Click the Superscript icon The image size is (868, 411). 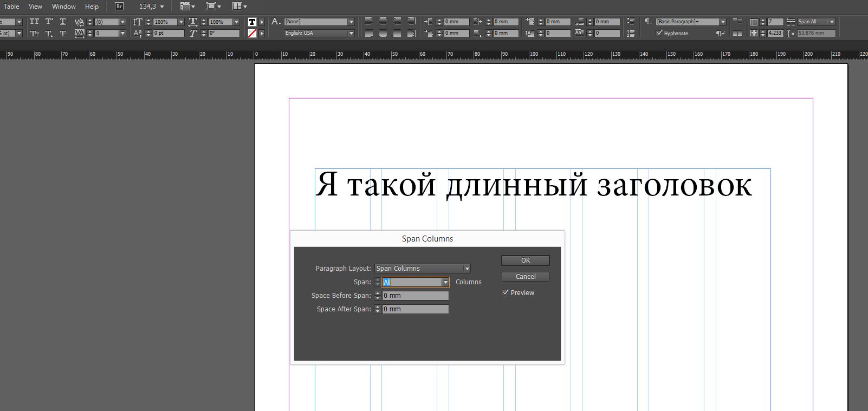pos(49,22)
